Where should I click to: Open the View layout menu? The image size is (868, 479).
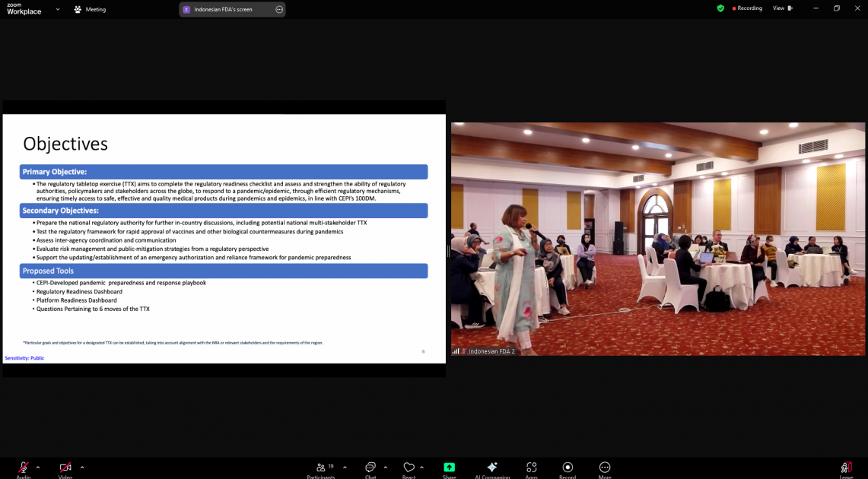coord(782,8)
